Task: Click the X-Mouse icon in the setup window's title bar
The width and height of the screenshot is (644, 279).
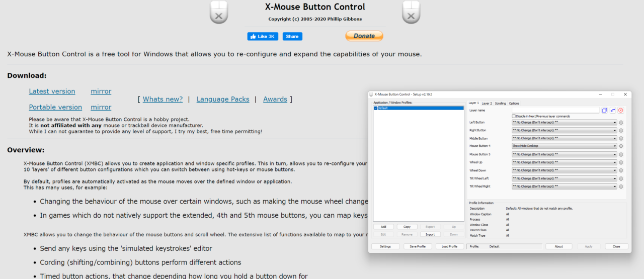Action: point(371,94)
